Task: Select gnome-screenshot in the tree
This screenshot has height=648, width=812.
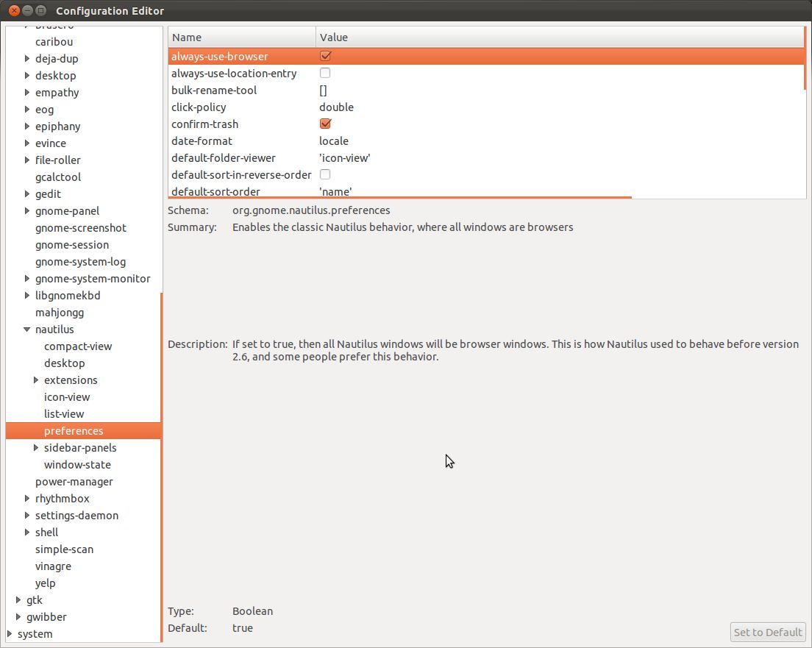Action: coord(81,228)
